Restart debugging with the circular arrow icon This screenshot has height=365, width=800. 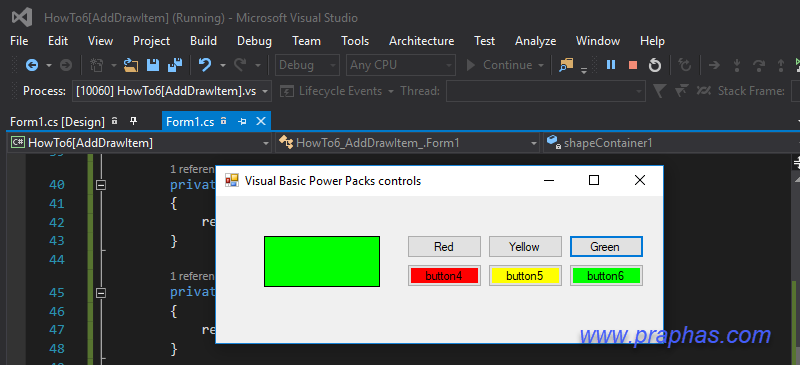(x=655, y=65)
